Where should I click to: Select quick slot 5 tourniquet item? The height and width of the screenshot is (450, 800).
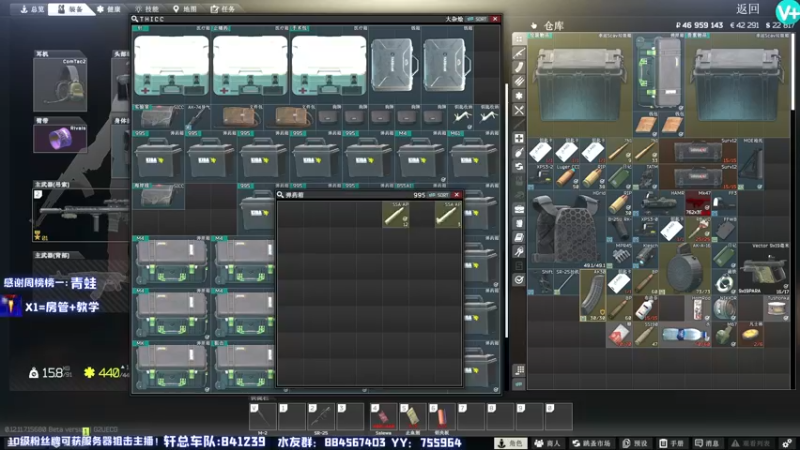(x=412, y=416)
